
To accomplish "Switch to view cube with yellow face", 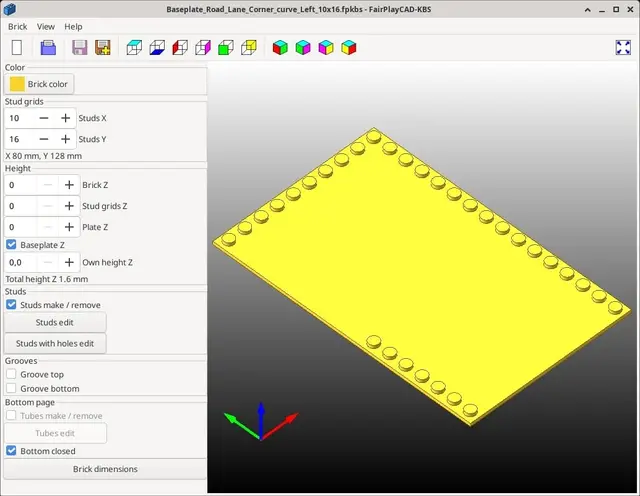I will click(x=249, y=47).
